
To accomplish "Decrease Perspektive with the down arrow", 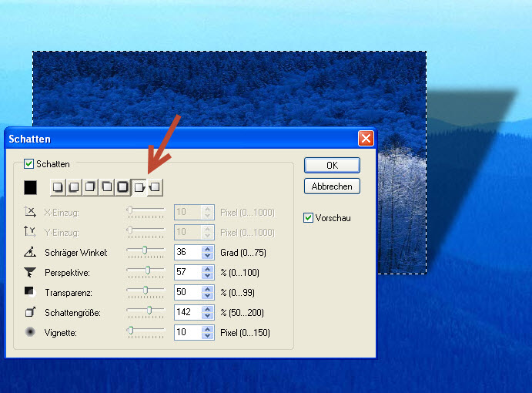I will (208, 276).
